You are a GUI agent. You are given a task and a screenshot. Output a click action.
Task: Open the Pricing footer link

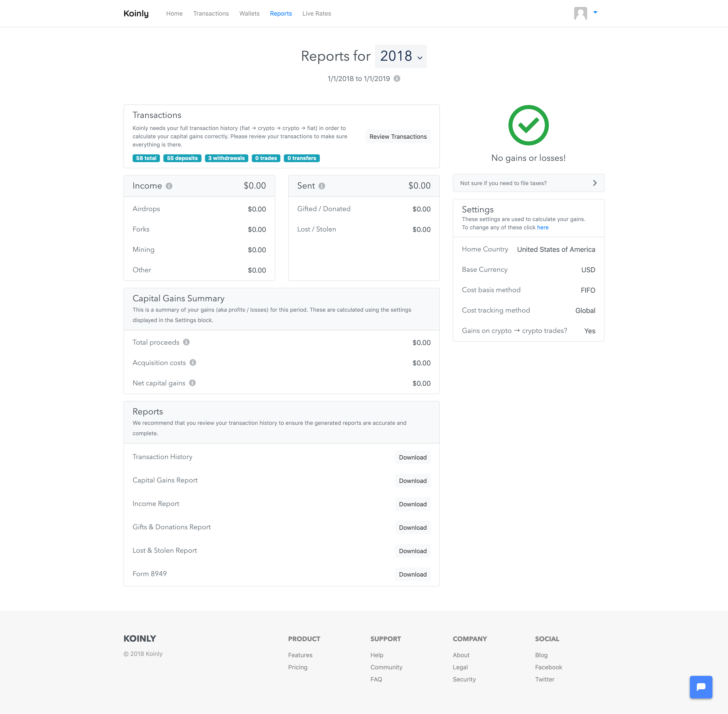(298, 667)
